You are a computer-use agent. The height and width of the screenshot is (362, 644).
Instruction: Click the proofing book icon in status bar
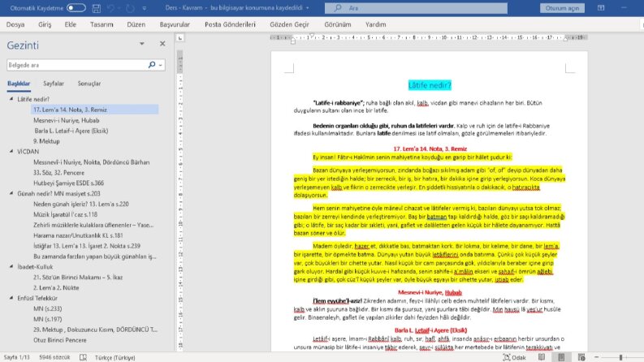(83, 357)
